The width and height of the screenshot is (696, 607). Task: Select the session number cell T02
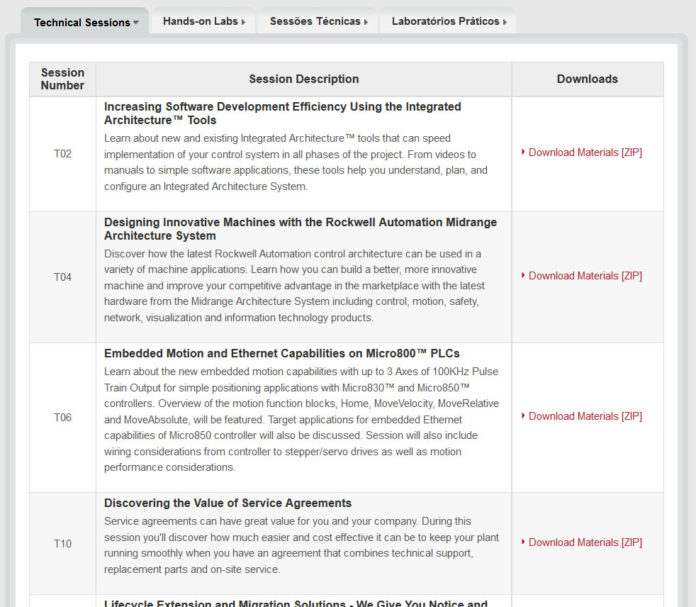[x=63, y=154]
